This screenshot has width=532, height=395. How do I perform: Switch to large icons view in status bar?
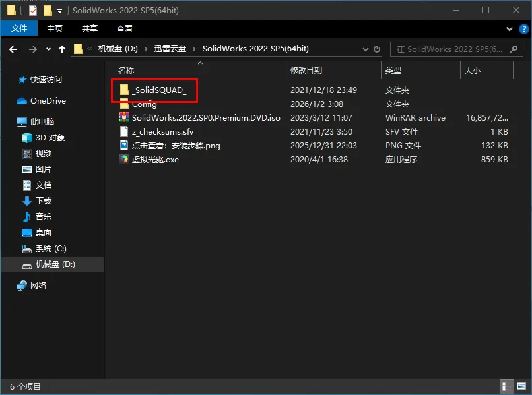[x=521, y=386]
